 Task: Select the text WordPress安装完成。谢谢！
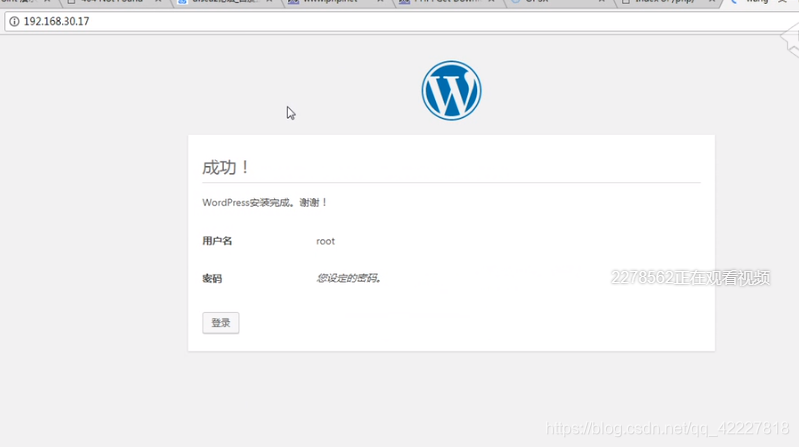click(265, 202)
